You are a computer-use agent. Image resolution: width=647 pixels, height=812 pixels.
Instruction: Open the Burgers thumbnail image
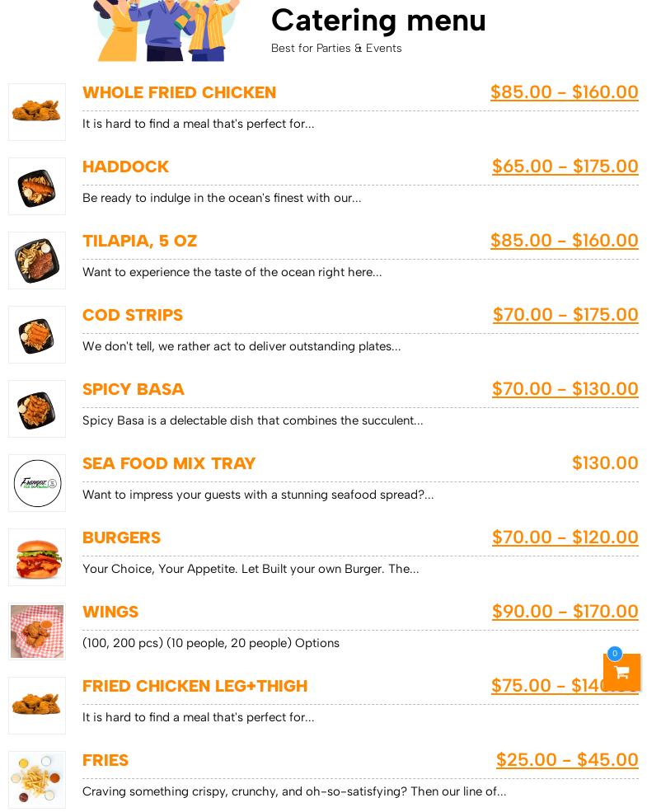pyautogui.click(x=37, y=557)
